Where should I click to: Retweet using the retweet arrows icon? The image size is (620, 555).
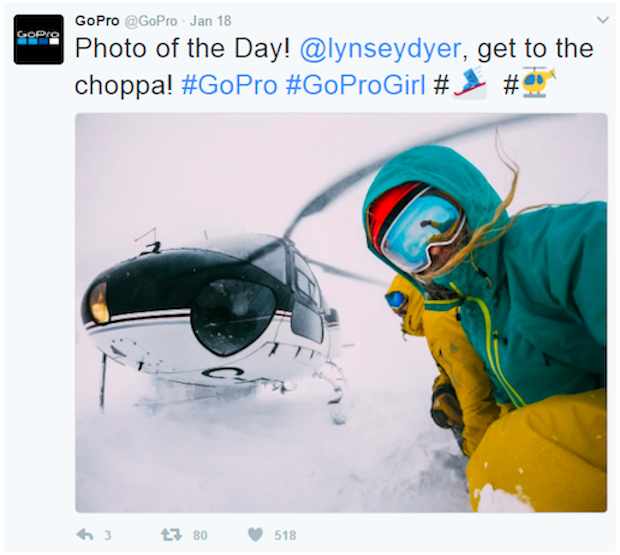171,535
